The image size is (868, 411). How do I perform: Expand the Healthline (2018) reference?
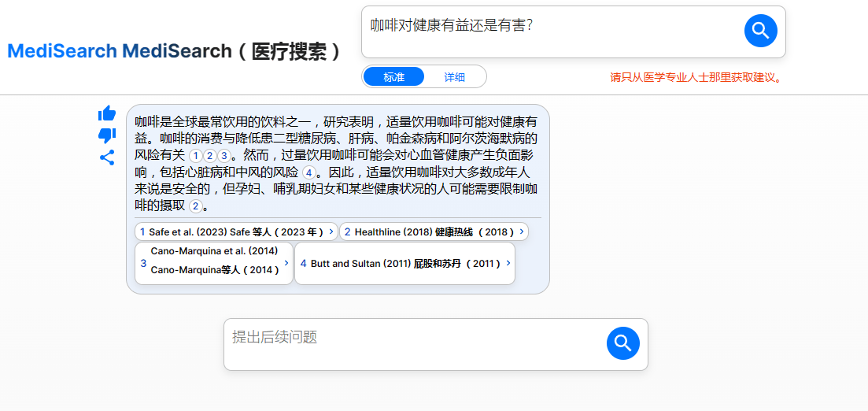point(433,232)
